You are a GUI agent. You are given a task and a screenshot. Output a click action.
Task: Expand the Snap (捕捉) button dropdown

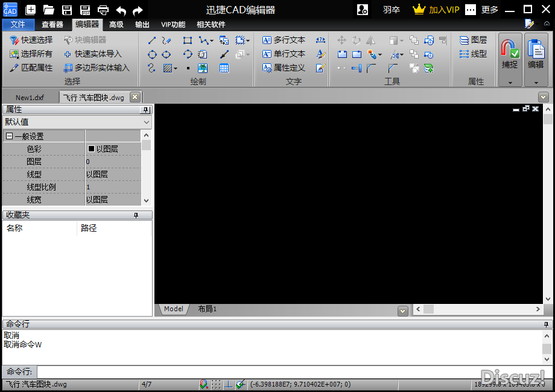pos(510,83)
